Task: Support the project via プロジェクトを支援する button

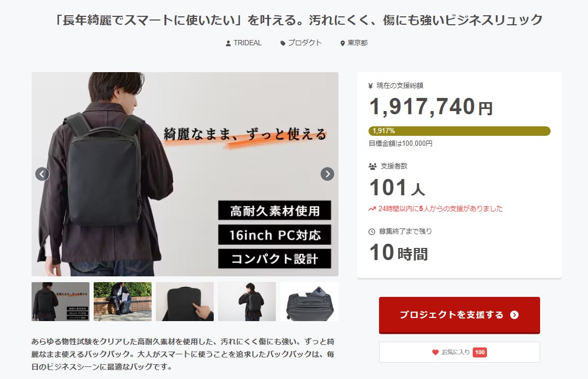Action: tap(460, 315)
